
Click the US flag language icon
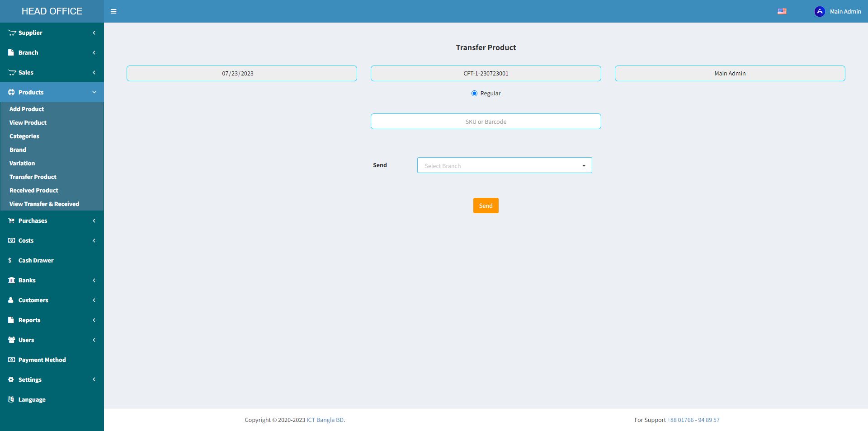point(782,11)
